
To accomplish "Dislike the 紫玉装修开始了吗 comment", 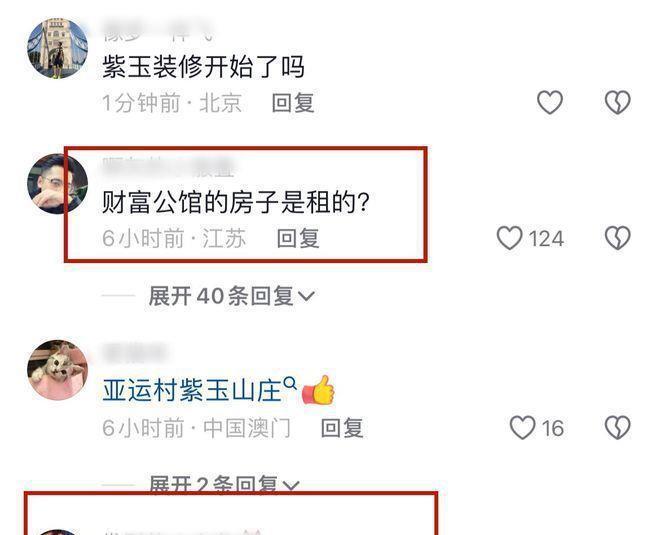I will point(617,102).
